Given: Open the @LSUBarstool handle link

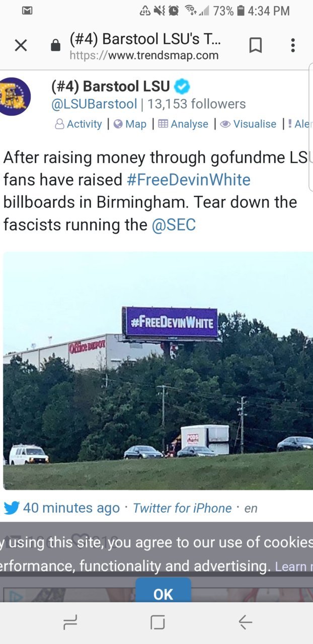Looking at the screenshot, I should click(x=94, y=104).
